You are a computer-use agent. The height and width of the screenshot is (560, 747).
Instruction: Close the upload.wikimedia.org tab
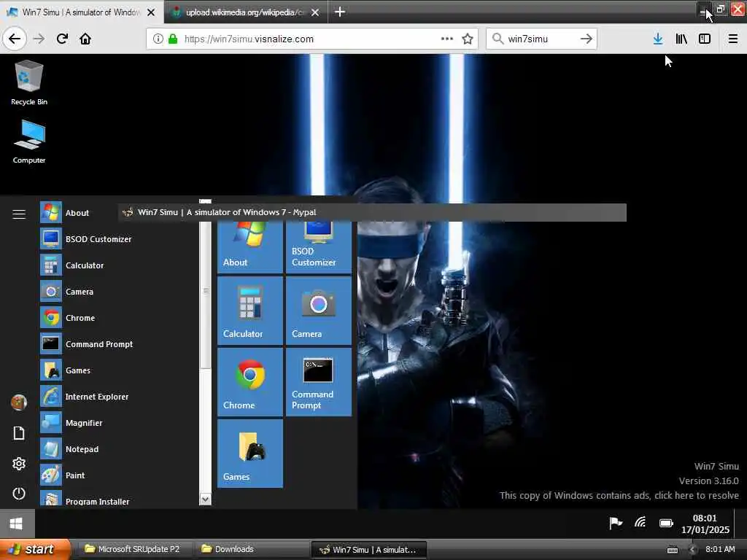(315, 12)
